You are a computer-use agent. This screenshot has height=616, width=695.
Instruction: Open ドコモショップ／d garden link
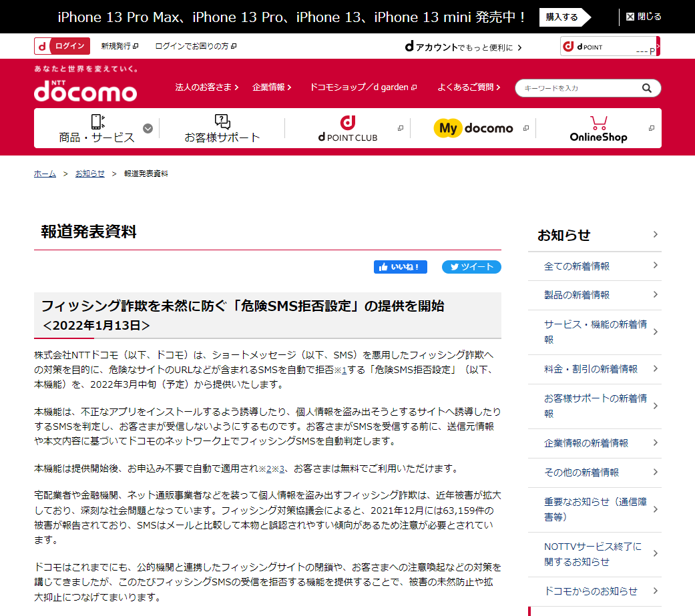click(363, 87)
